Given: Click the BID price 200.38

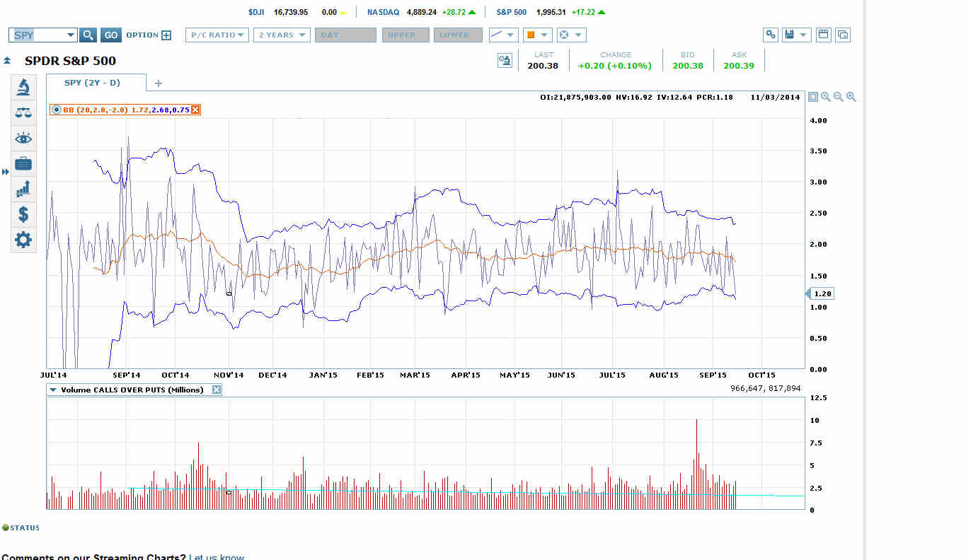Looking at the screenshot, I should click(688, 66).
